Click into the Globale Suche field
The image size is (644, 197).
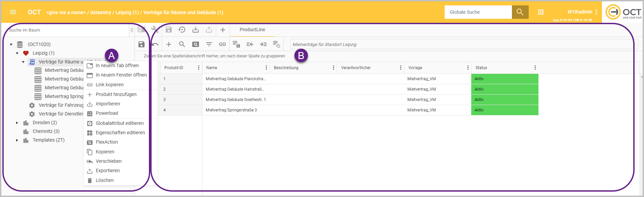(478, 12)
